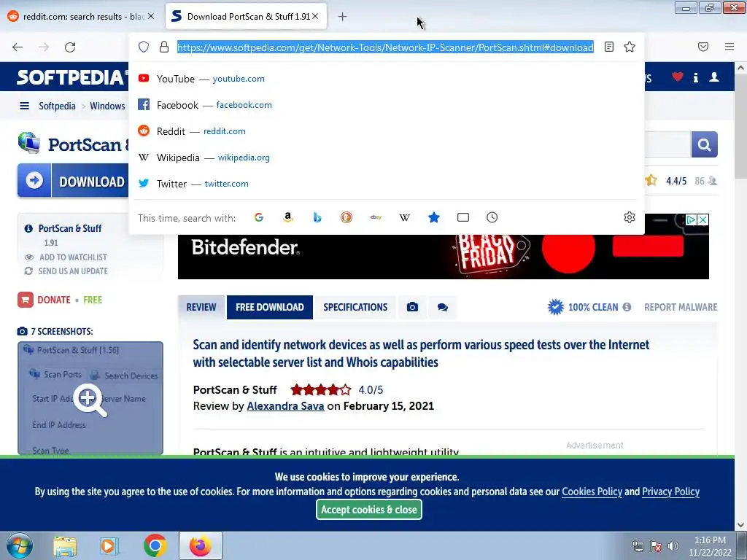Image resolution: width=747 pixels, height=560 pixels.
Task: Click the Softpedia magnifier search button
Action: click(704, 144)
